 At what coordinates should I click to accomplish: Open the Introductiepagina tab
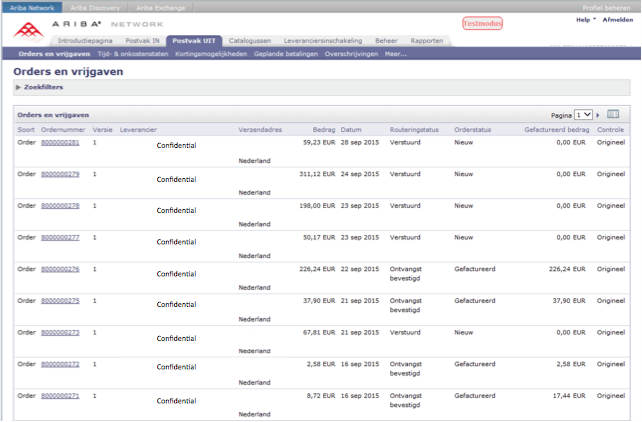coord(85,41)
